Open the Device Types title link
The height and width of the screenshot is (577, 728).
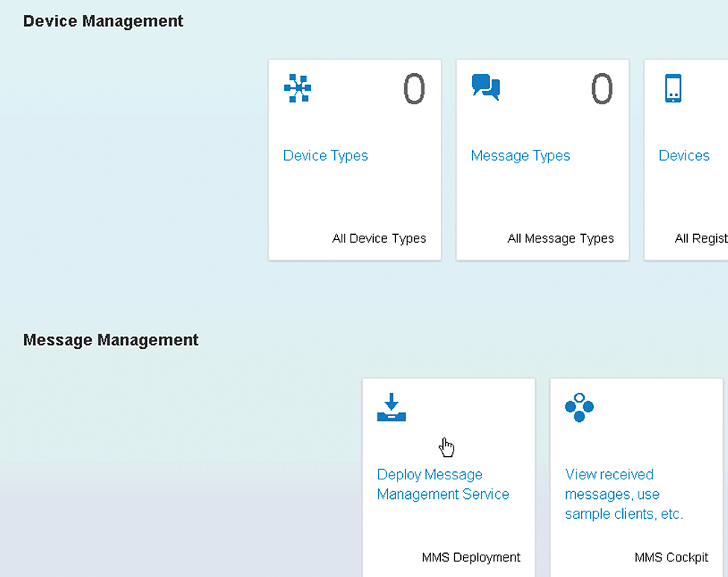point(325,156)
